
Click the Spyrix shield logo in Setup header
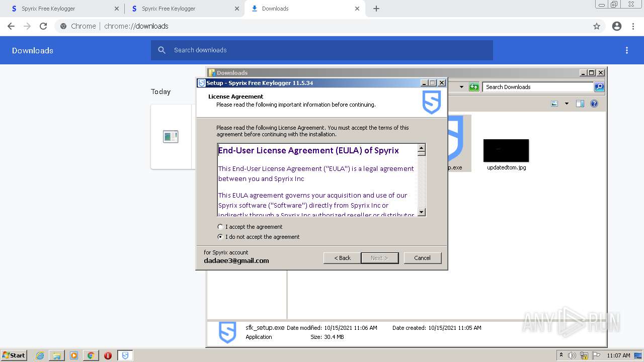(432, 103)
